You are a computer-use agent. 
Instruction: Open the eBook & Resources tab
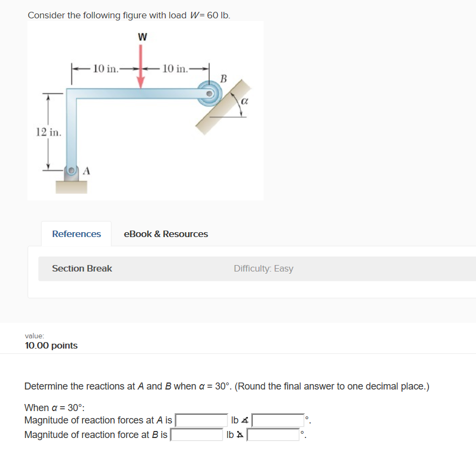point(165,234)
